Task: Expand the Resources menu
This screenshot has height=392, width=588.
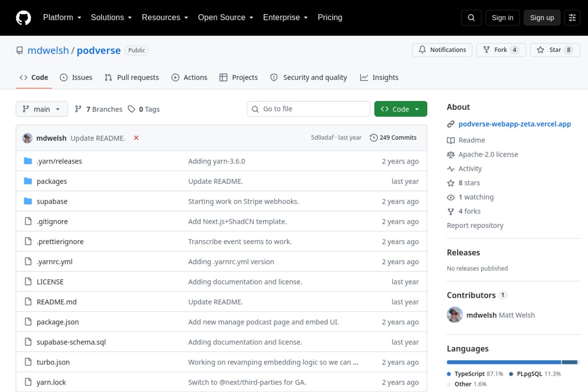Action: (165, 17)
